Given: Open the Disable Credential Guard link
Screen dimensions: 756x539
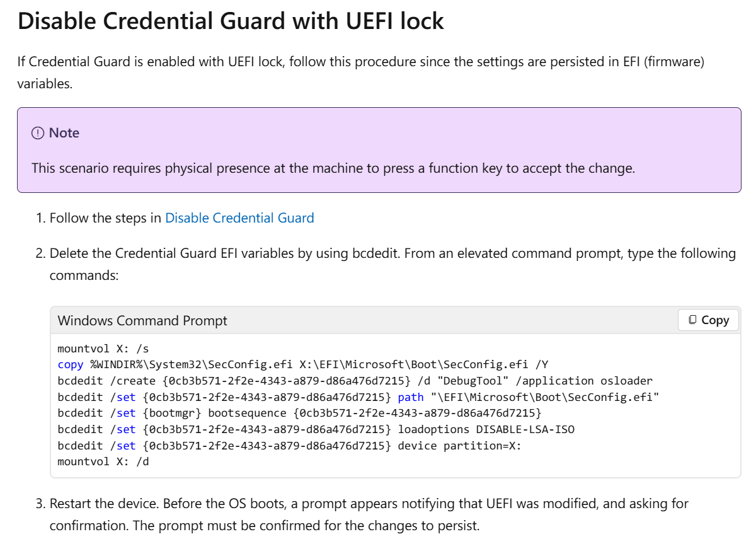Looking at the screenshot, I should 239,218.
